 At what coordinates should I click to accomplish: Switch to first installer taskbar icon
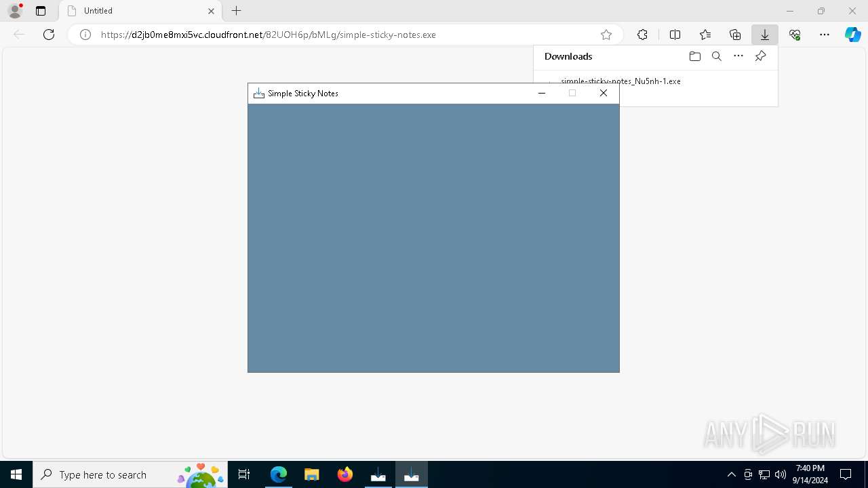click(x=378, y=474)
